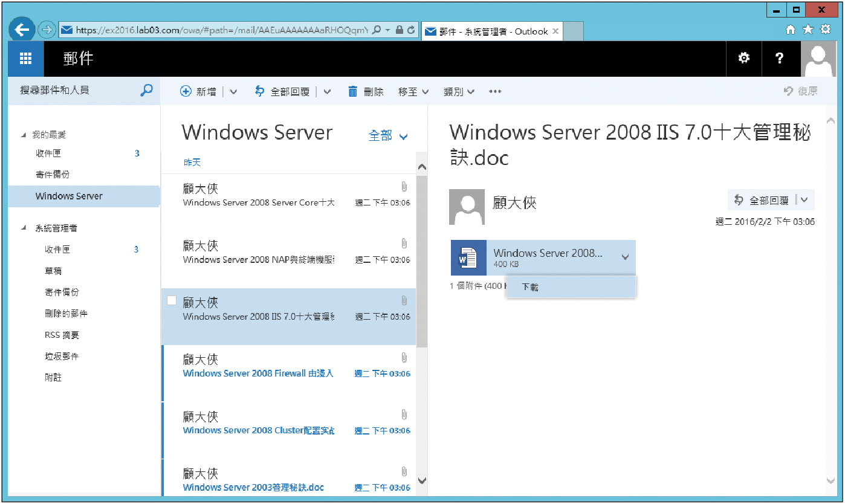Click the address bar search magnifier

377,30
